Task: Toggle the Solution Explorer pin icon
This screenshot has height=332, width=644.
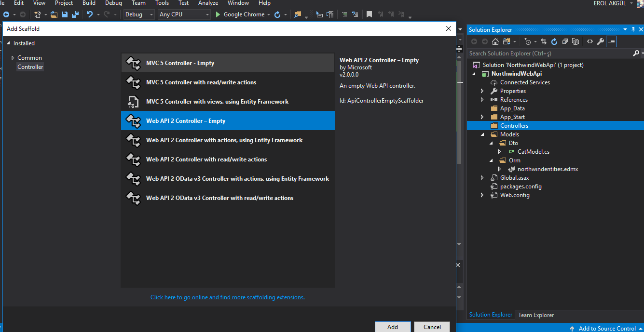Action: (x=633, y=30)
